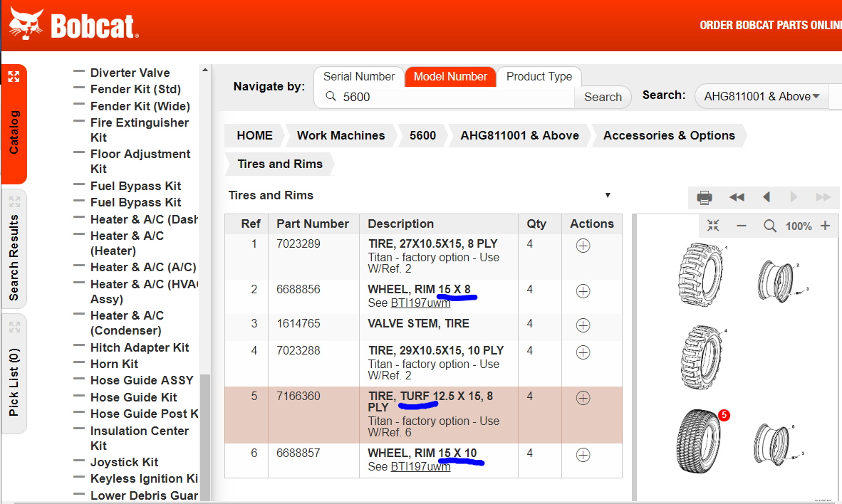The height and width of the screenshot is (504, 842).
Task: Jump to last diagram page
Action: [x=823, y=197]
